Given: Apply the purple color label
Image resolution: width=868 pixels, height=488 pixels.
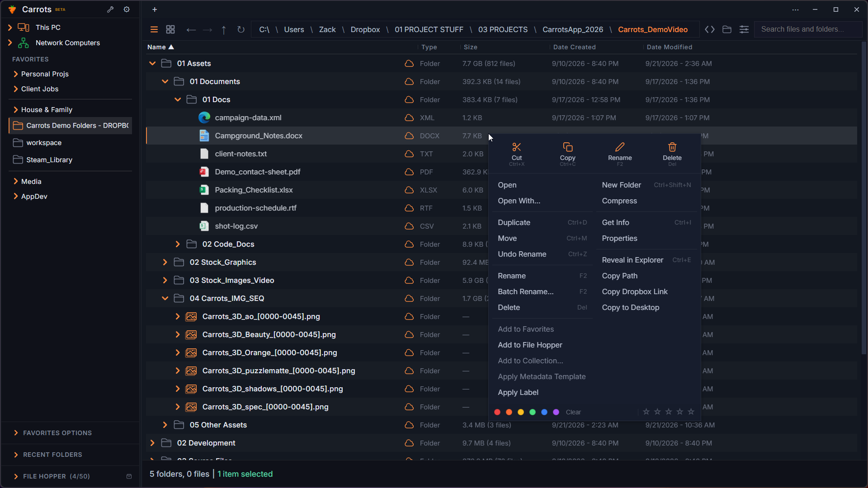Looking at the screenshot, I should (x=556, y=412).
